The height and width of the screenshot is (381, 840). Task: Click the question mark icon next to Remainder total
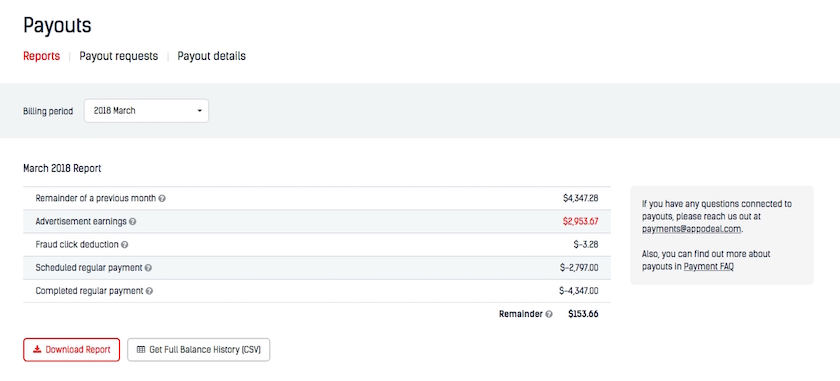pyautogui.click(x=549, y=315)
